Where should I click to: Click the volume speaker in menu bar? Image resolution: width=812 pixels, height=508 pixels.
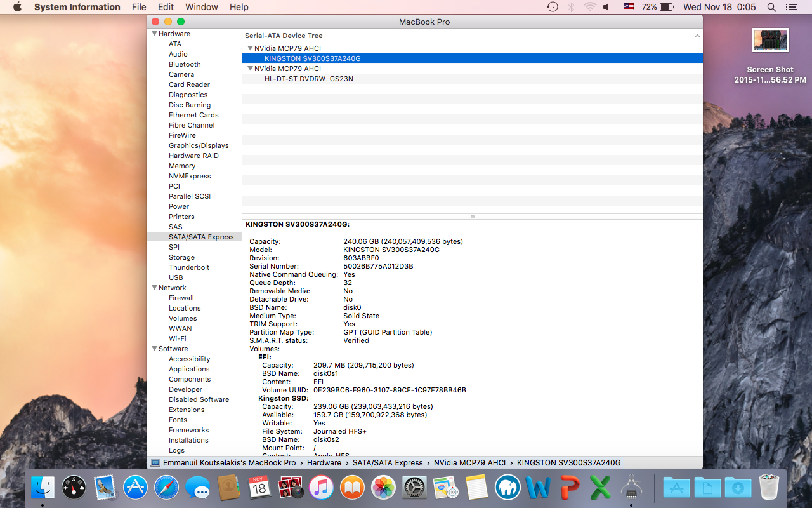[606, 7]
